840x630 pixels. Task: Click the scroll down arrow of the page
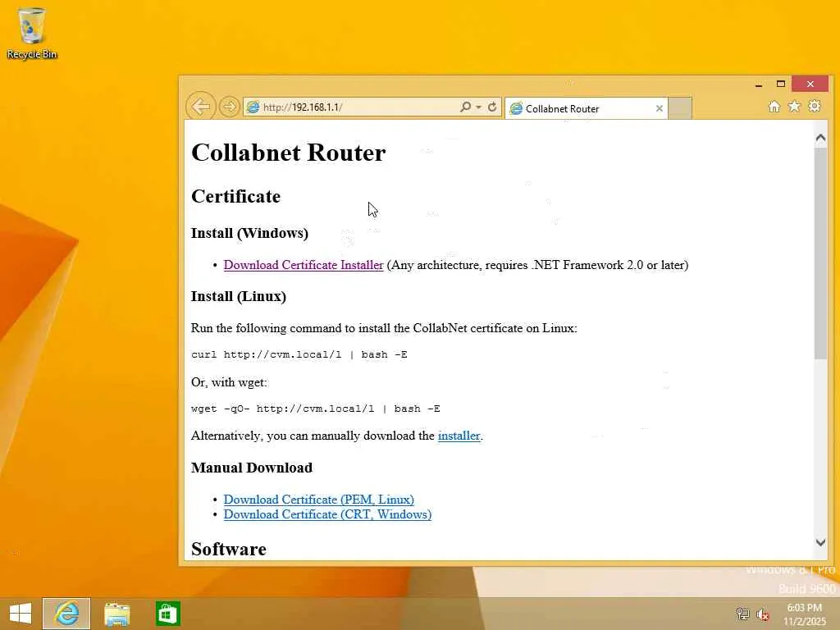coord(820,543)
